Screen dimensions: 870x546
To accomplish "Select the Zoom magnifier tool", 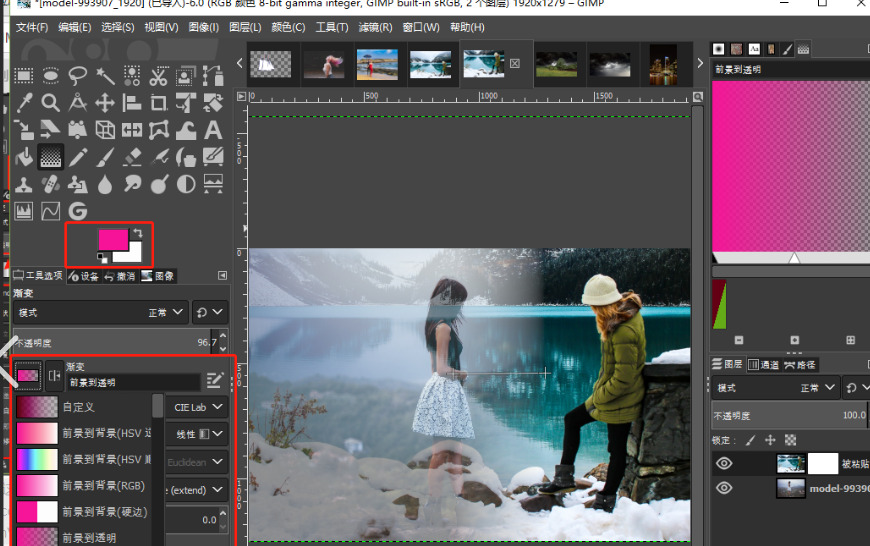I will coord(51,103).
